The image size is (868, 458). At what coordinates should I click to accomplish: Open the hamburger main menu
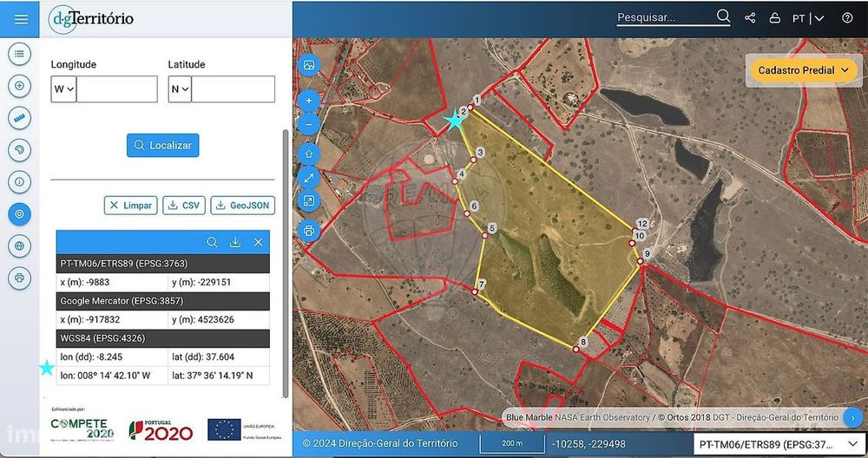21,19
